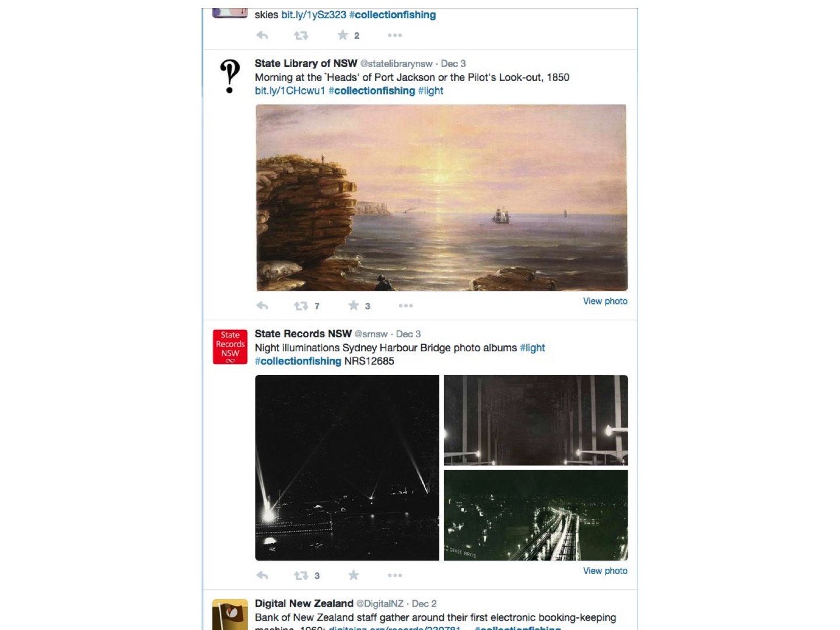
Task: Open the Port Jackson sunrise painting image
Action: coord(442,198)
